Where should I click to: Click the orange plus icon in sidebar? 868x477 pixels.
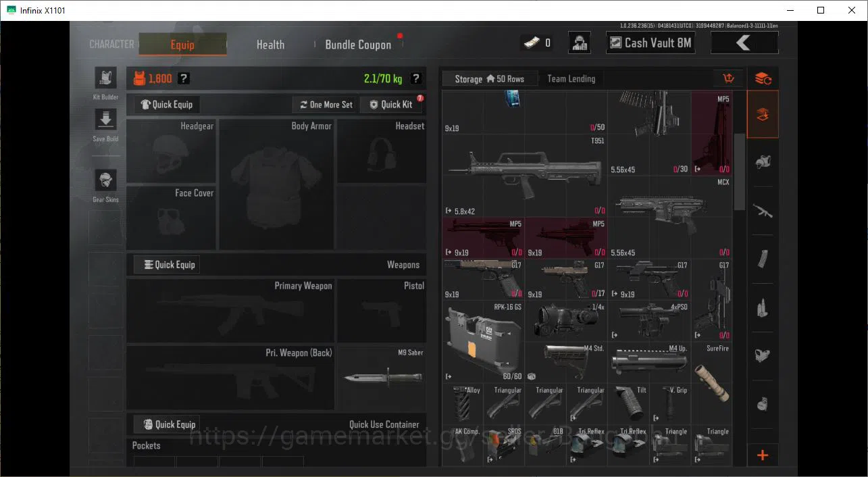coord(763,455)
